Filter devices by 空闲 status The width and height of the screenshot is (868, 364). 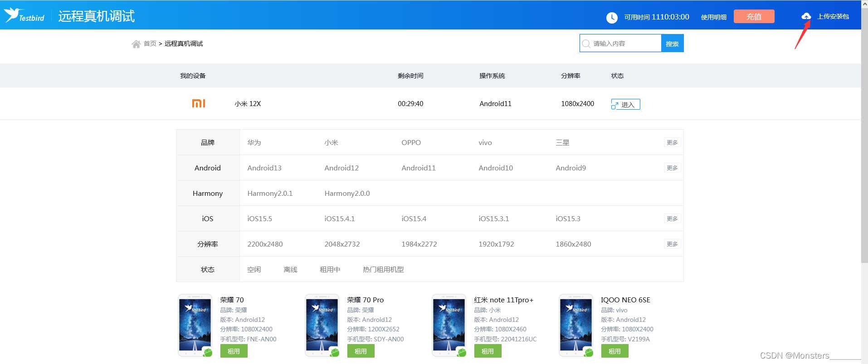tap(254, 269)
